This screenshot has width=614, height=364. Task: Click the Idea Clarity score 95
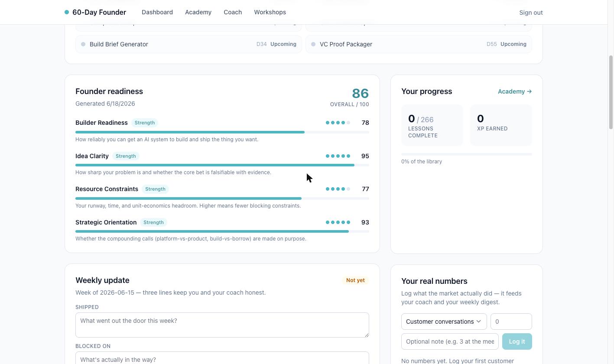coord(365,156)
